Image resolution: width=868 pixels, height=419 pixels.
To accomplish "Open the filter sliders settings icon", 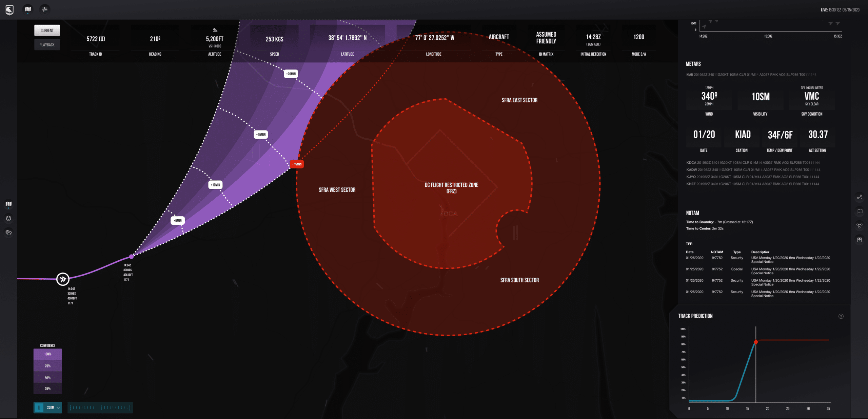I will tap(45, 9).
